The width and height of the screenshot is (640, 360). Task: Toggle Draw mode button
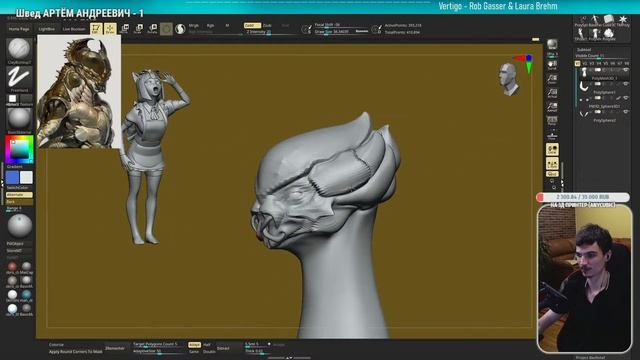pyautogui.click(x=110, y=29)
